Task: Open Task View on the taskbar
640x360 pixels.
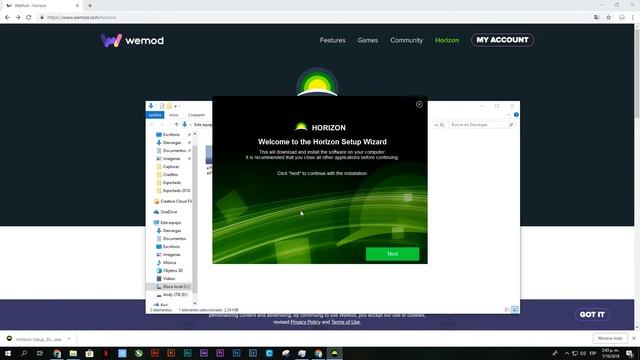Action: [x=40, y=353]
